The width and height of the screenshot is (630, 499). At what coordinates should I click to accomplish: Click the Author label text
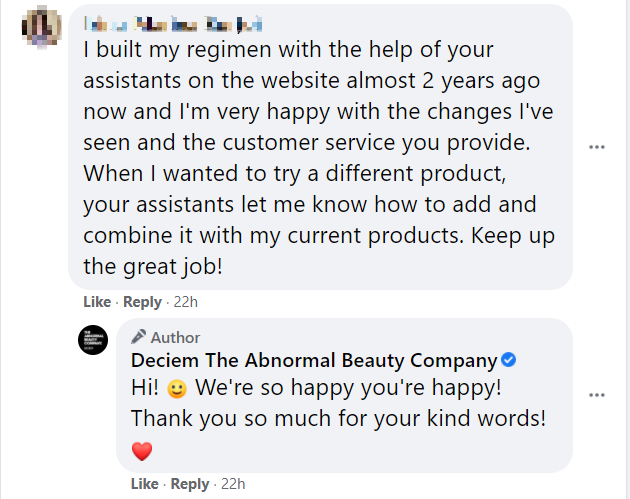point(175,338)
